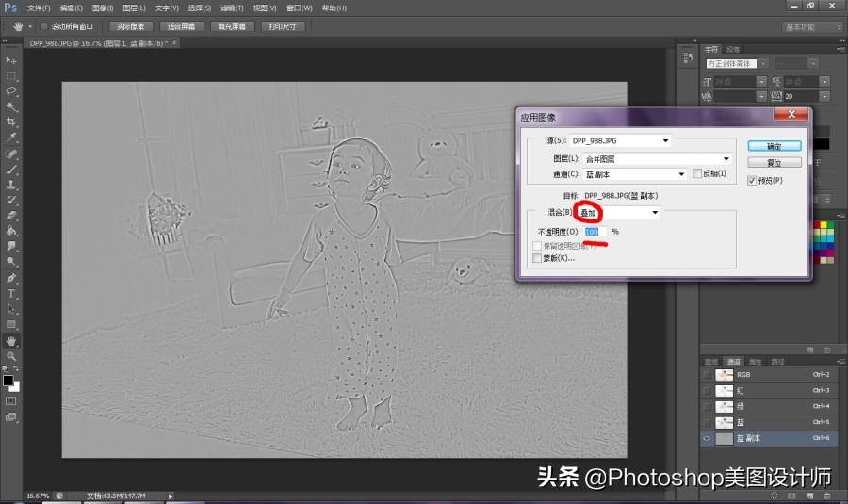The width and height of the screenshot is (848, 504).
Task: Select the Smudge tool
Action: pos(11,246)
